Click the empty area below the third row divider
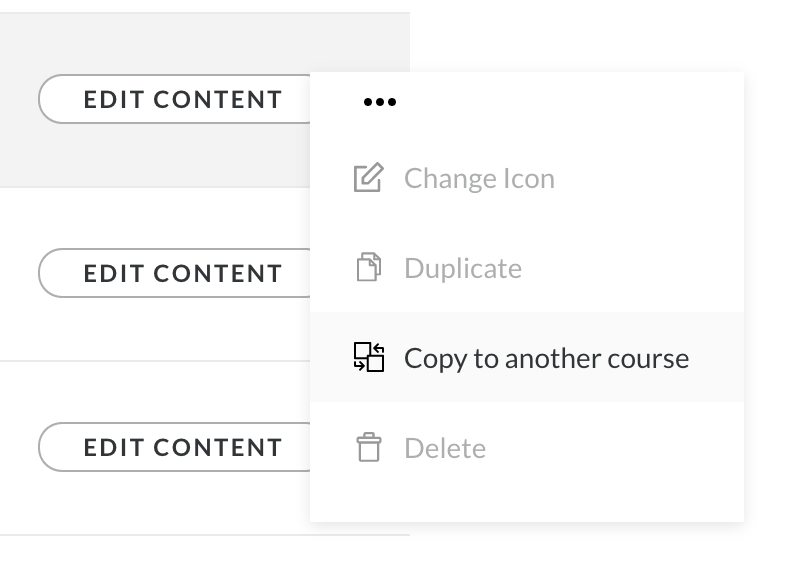This screenshot has width=810, height=582. coord(200,560)
